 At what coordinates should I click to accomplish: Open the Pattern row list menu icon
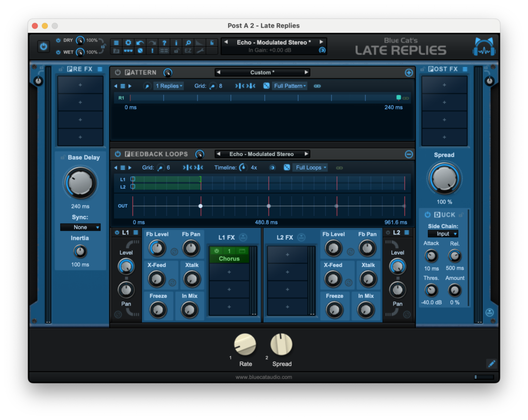coord(123,86)
